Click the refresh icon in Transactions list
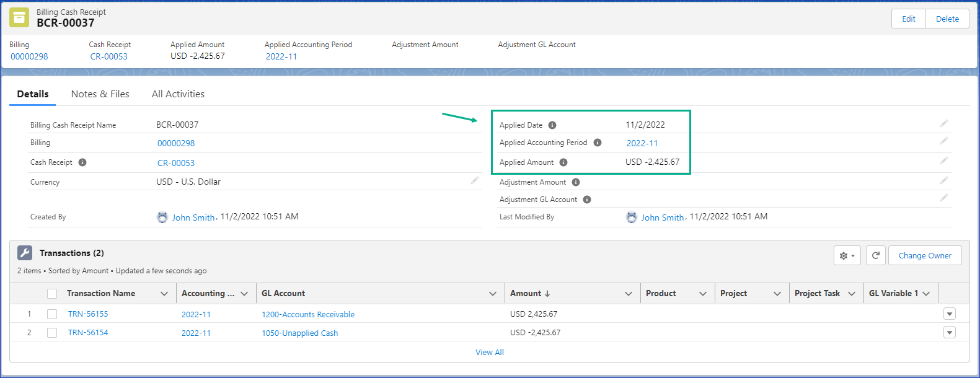 click(x=875, y=255)
